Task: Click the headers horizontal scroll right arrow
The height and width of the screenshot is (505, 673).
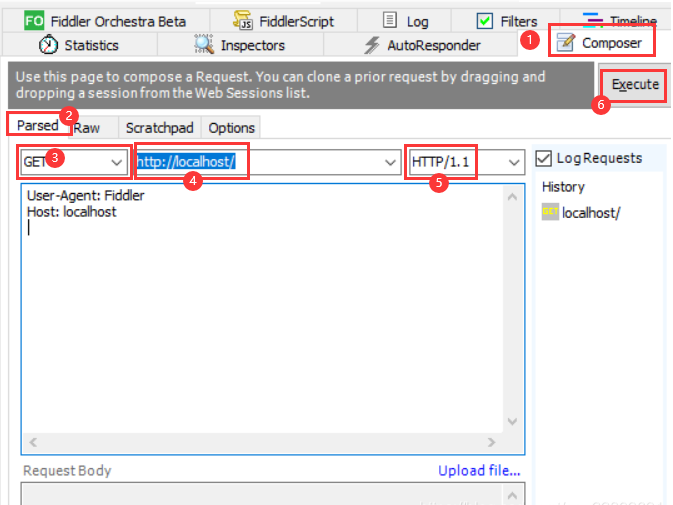Action: [x=491, y=442]
